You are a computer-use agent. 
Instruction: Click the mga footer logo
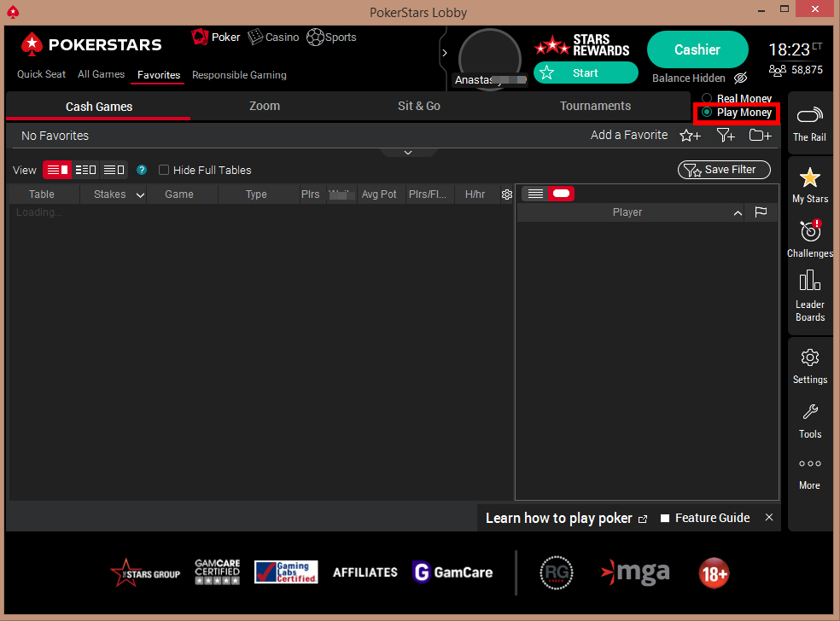pos(635,573)
